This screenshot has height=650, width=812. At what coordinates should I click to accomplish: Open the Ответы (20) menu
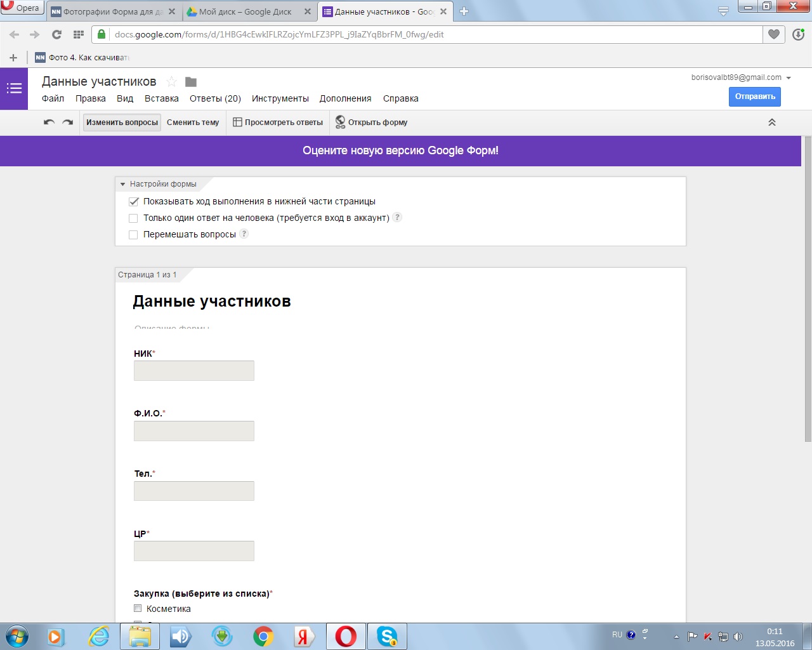pos(215,98)
